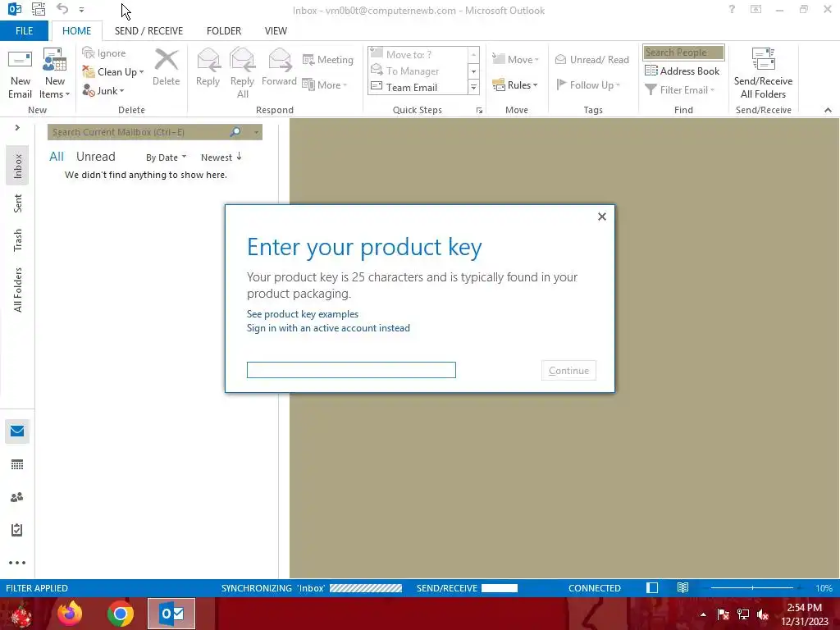Click the search magnifier icon
The width and height of the screenshot is (840, 630).
tap(235, 132)
